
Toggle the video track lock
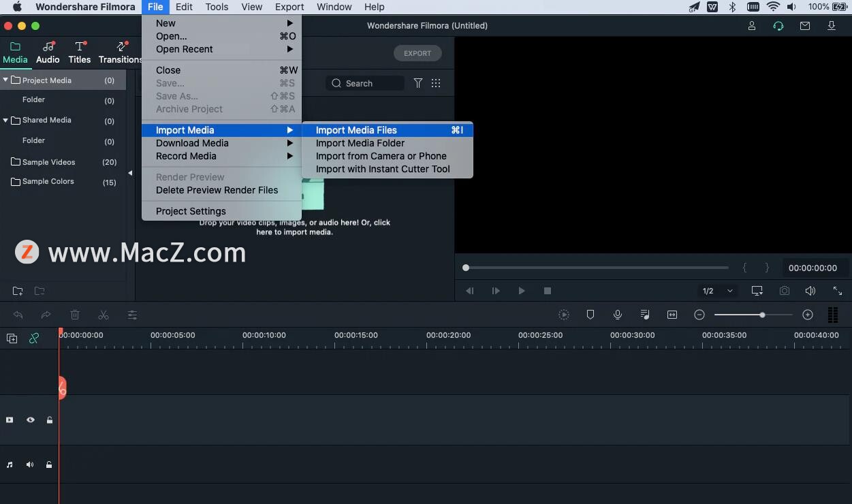(50, 420)
